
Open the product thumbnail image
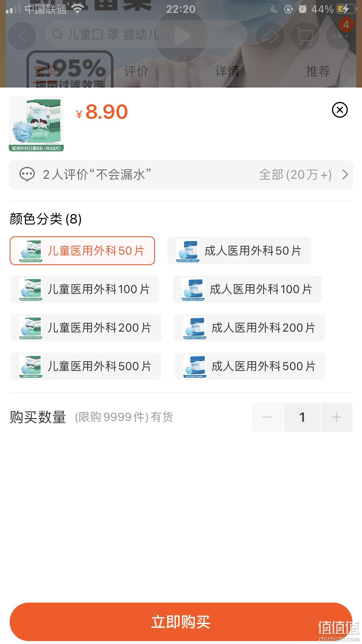36,124
